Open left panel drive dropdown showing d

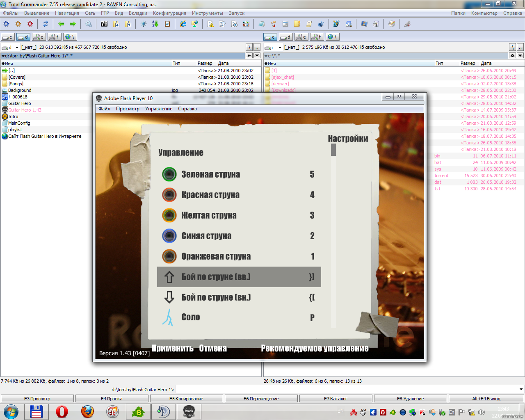pyautogui.click(x=10, y=47)
